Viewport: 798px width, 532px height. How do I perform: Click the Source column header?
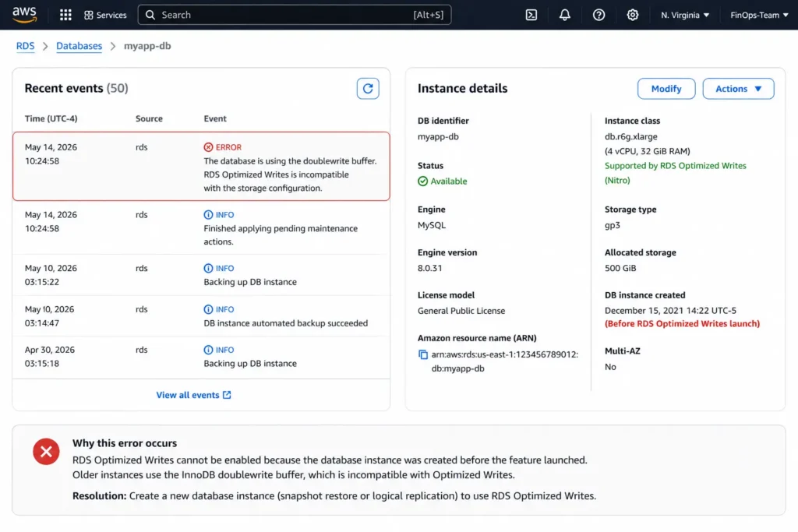click(149, 118)
